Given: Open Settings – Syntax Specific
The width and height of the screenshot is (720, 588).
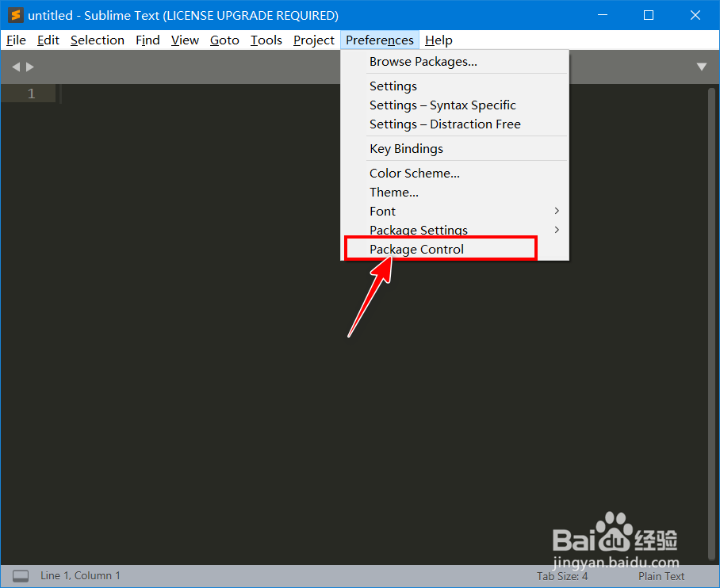Looking at the screenshot, I should 454,105.
